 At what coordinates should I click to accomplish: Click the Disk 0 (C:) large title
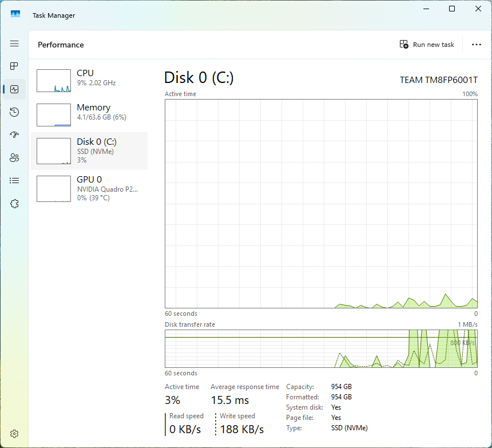tap(199, 77)
